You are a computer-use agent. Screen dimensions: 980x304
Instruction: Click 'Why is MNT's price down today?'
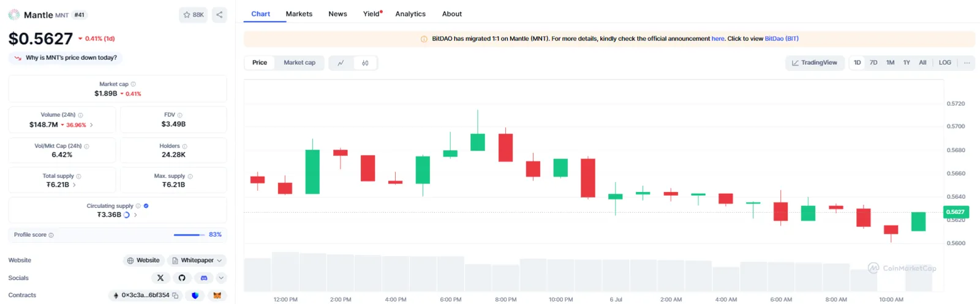pyautogui.click(x=66, y=57)
